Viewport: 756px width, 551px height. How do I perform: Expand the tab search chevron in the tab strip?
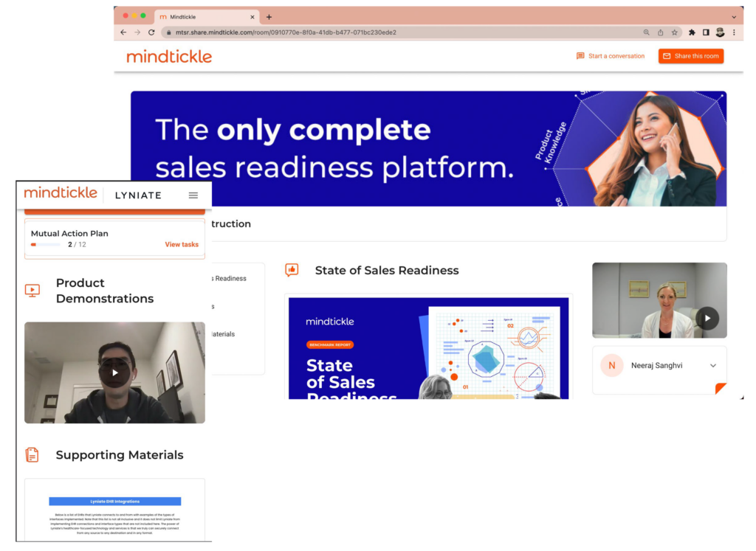pos(734,17)
